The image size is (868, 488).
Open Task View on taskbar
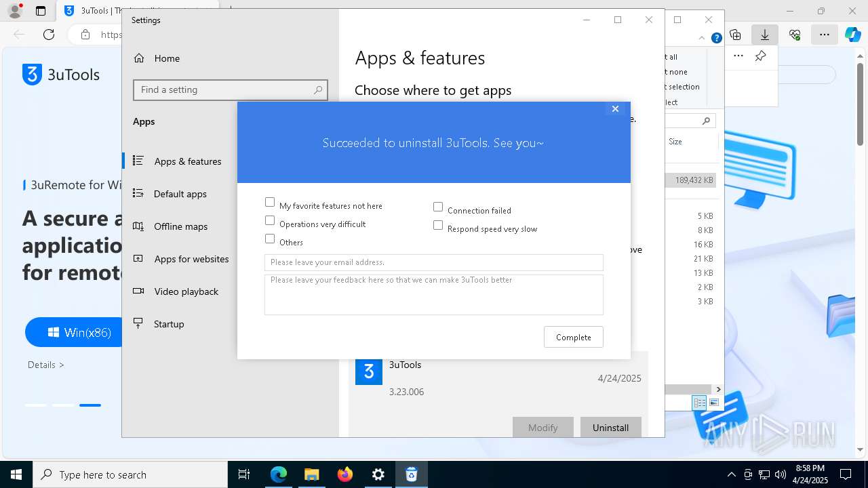pyautogui.click(x=244, y=474)
